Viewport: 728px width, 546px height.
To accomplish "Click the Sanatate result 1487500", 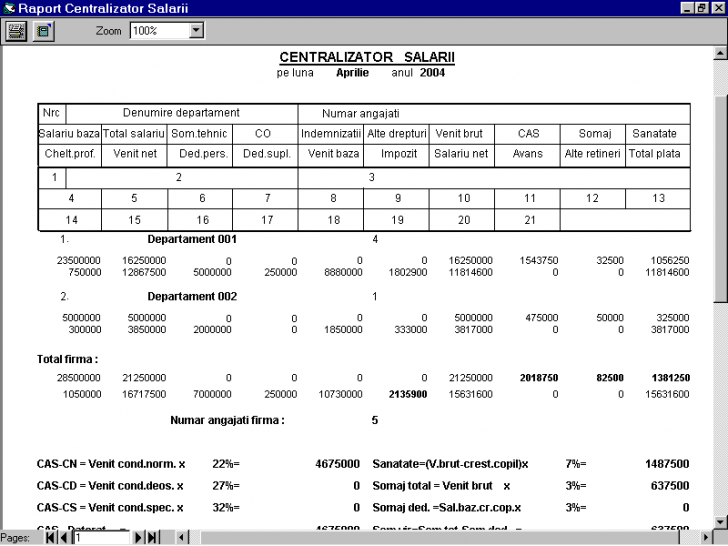I will pyautogui.click(x=667, y=464).
